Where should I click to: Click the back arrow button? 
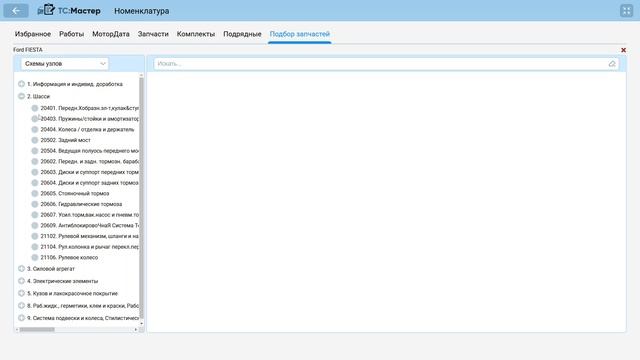(16, 11)
